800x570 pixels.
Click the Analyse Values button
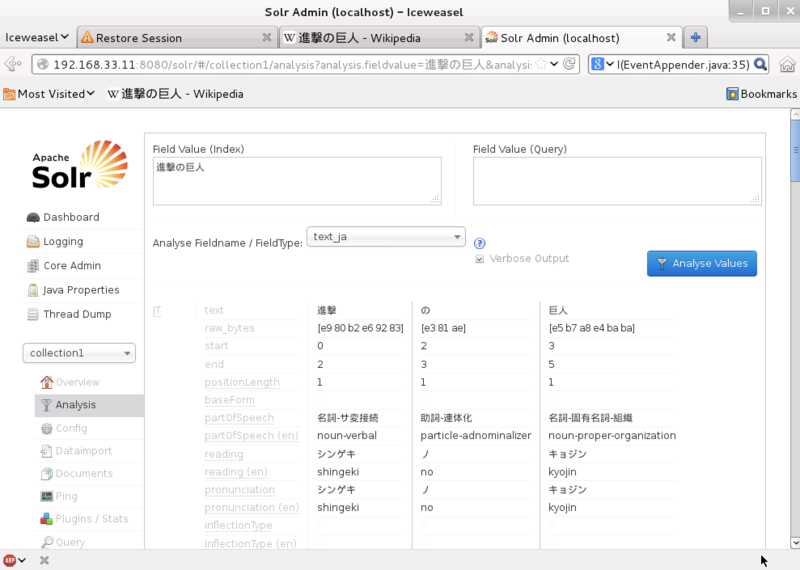click(x=702, y=263)
